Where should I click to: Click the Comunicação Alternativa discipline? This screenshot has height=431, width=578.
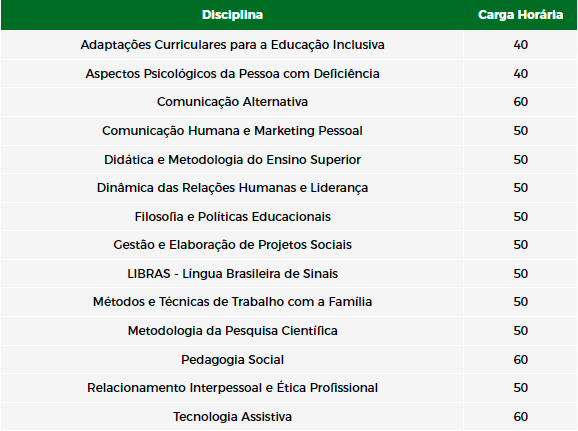pos(232,102)
